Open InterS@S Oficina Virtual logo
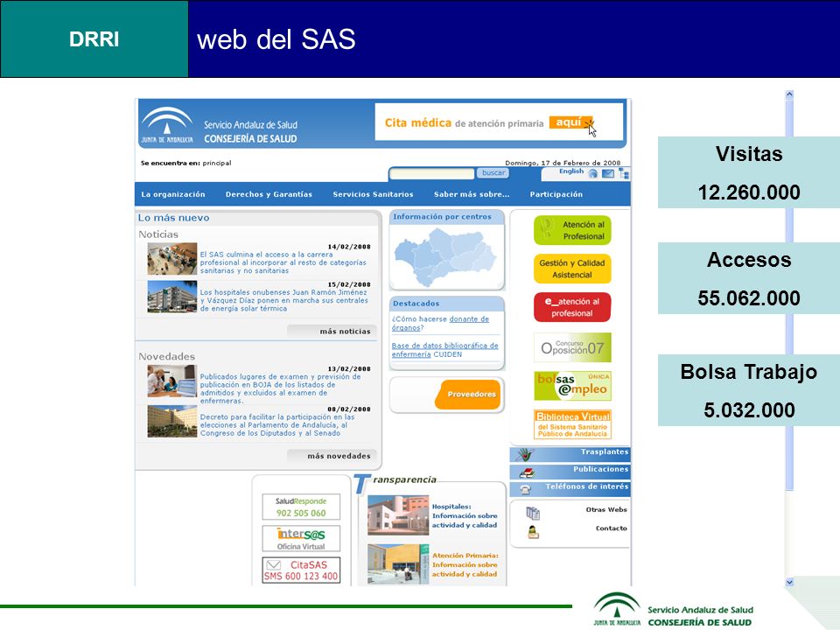This screenshot has width=840, height=630. tap(301, 538)
